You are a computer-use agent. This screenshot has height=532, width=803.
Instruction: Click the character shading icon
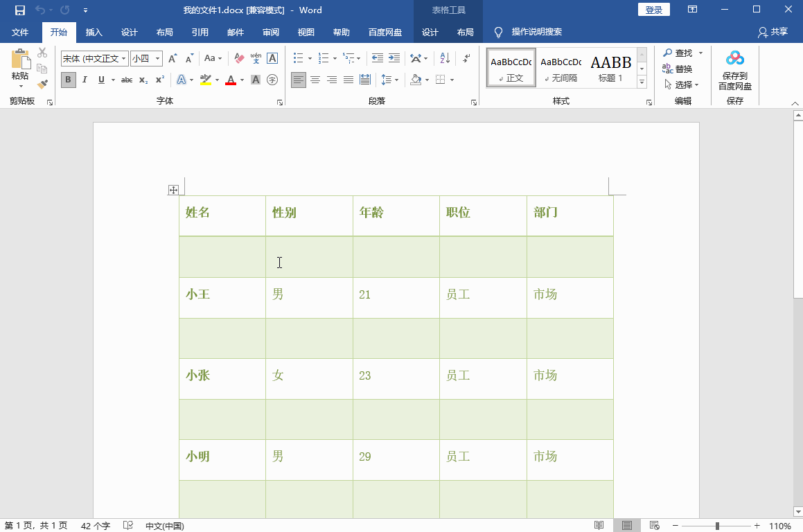pyautogui.click(x=256, y=80)
